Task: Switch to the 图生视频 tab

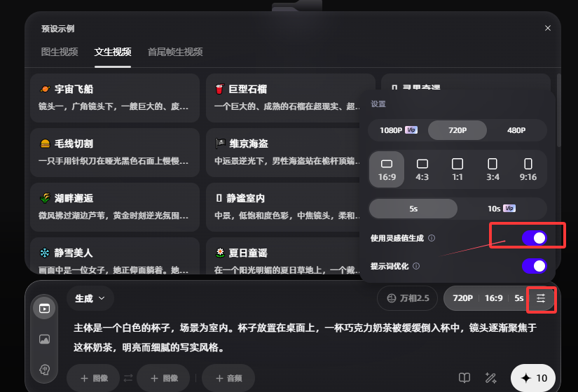Action: [x=60, y=52]
